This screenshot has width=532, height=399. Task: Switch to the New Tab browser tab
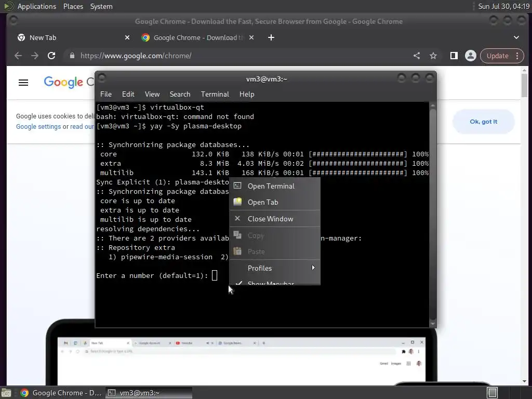(73, 37)
